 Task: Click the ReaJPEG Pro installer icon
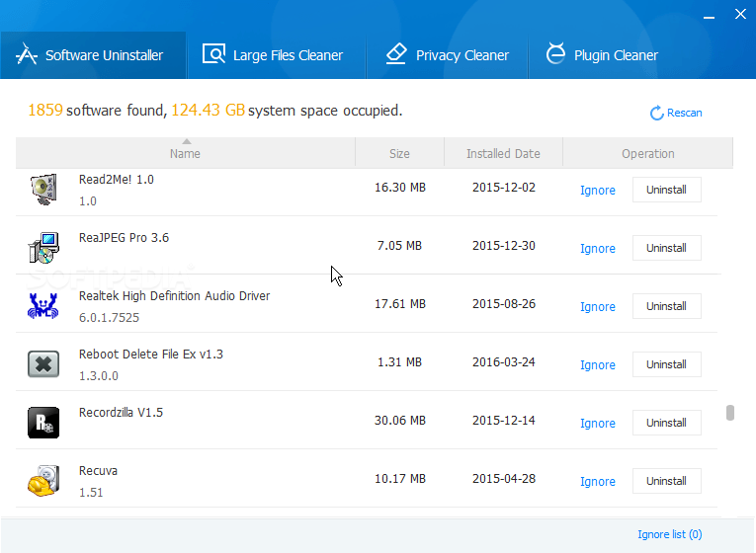tap(43, 248)
